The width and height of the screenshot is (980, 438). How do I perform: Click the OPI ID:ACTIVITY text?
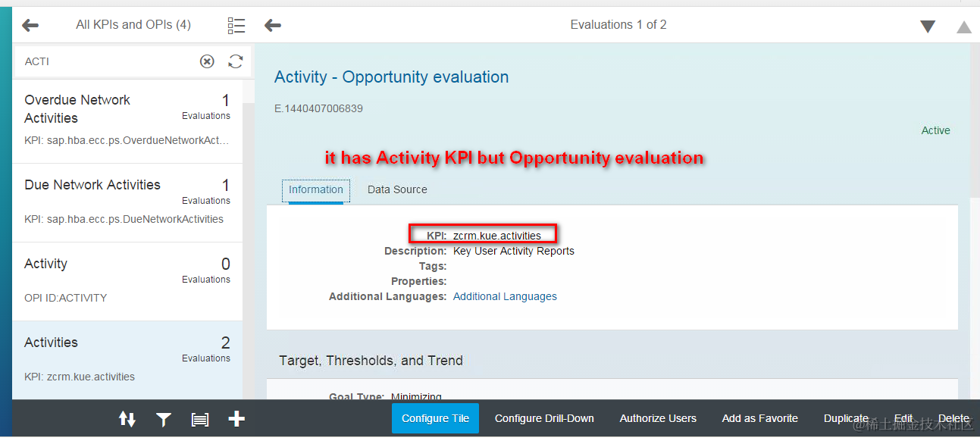(65, 298)
